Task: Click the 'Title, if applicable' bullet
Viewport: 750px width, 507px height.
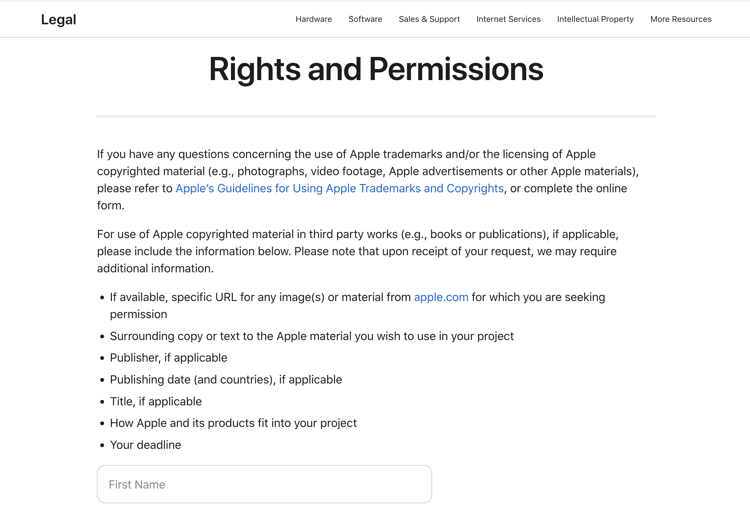Action: point(155,401)
